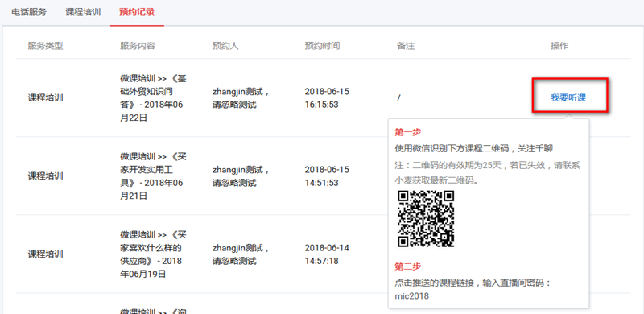Click the 预约时间 column header
The image size is (644, 314).
(x=323, y=46)
